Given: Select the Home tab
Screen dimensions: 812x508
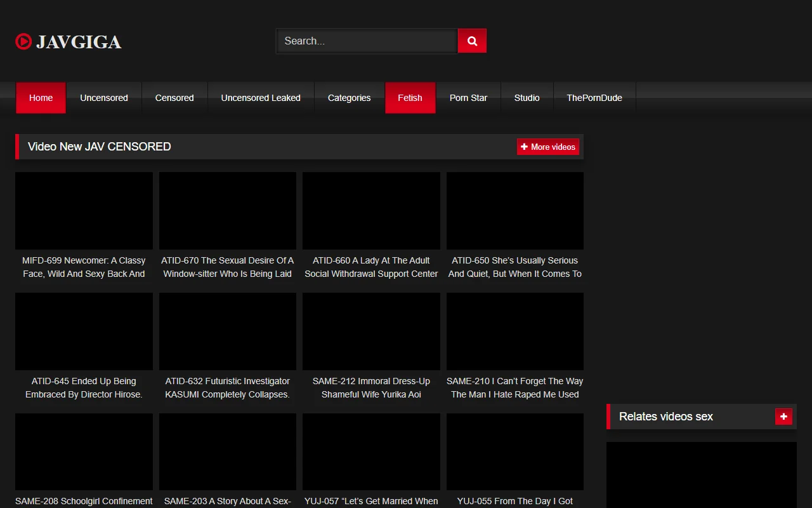Looking at the screenshot, I should coord(41,98).
